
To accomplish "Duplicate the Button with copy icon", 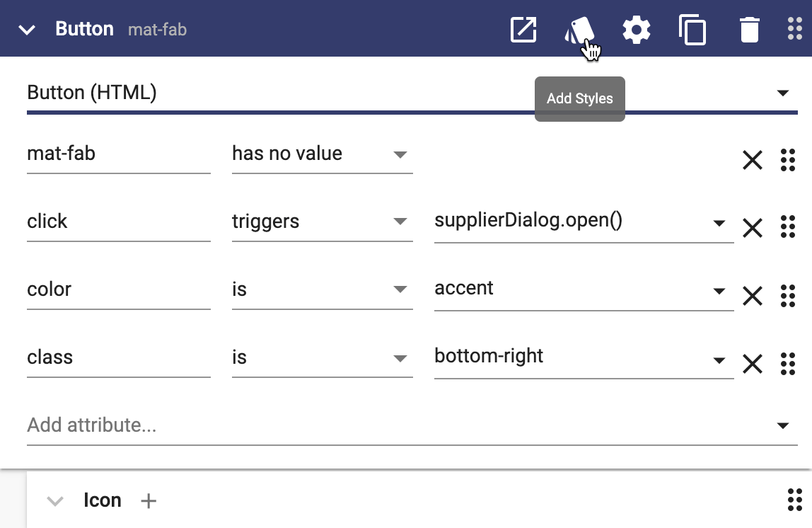I will 692,30.
